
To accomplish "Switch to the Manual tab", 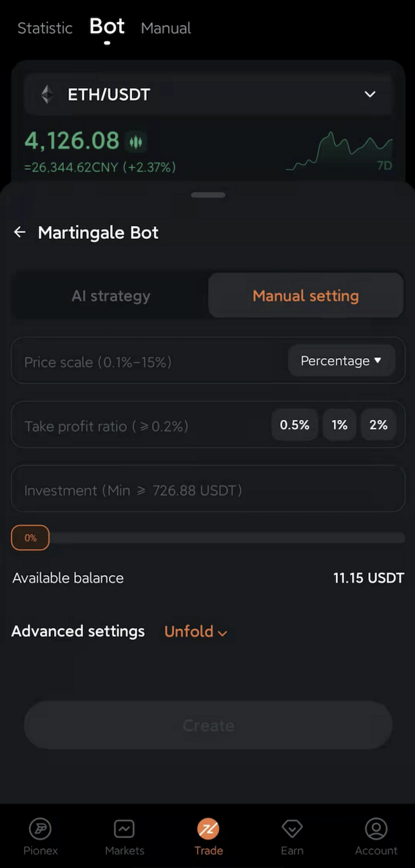I will [166, 28].
